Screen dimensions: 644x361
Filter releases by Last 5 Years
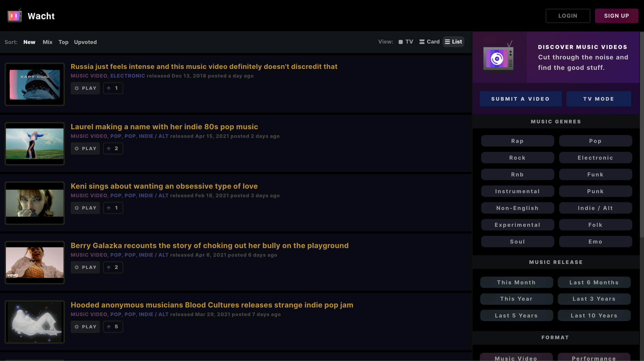517,315
